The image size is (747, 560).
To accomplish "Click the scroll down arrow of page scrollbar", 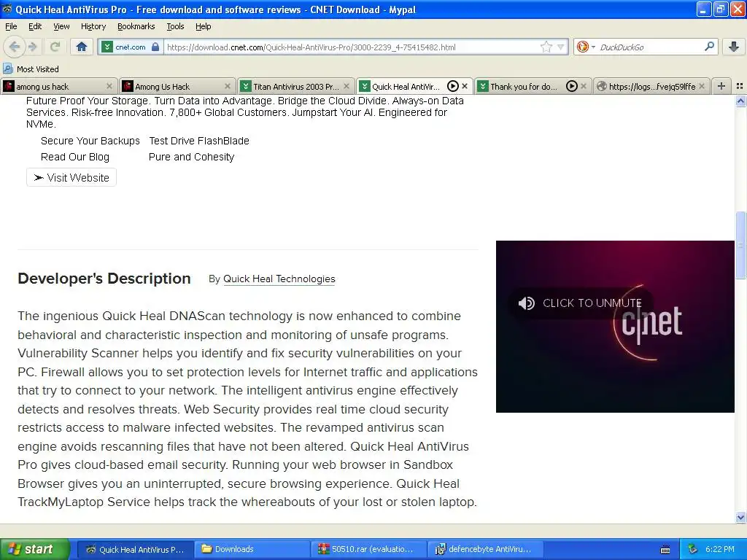I will (741, 517).
